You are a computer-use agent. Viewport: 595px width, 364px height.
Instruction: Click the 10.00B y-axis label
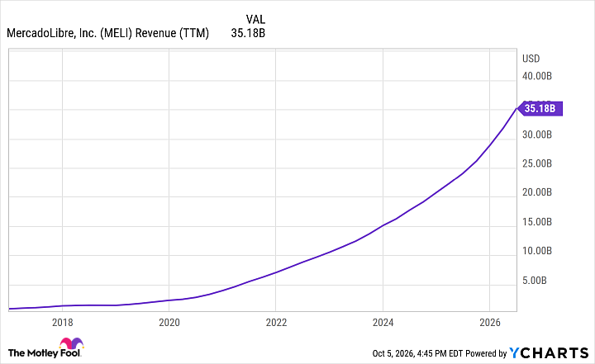pyautogui.click(x=537, y=251)
